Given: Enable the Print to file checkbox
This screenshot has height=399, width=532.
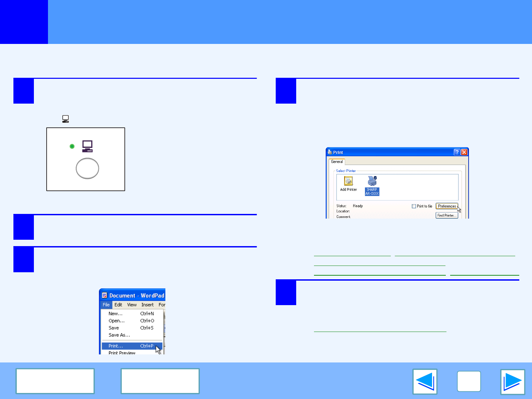Looking at the screenshot, I should pyautogui.click(x=414, y=206).
